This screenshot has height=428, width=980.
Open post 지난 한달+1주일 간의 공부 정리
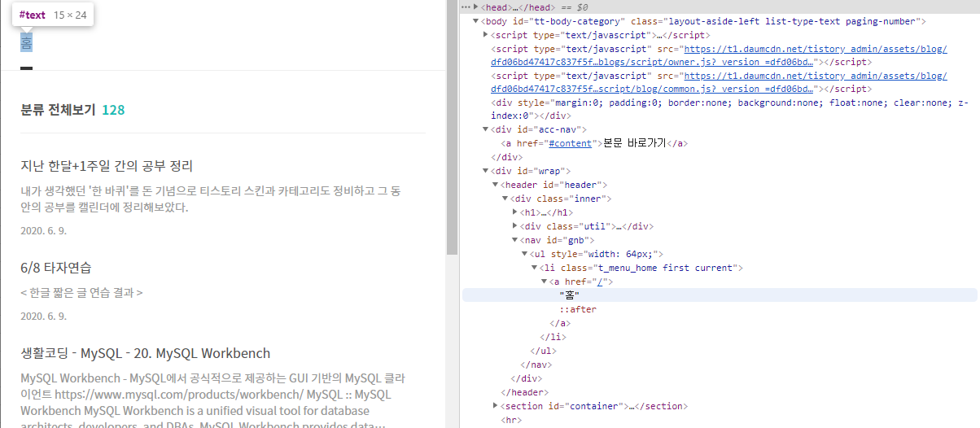click(x=107, y=166)
